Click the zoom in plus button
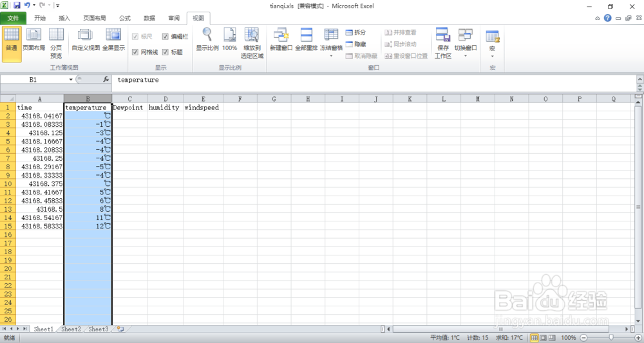Image resolution: width=644 pixels, height=343 pixels. coord(638,338)
